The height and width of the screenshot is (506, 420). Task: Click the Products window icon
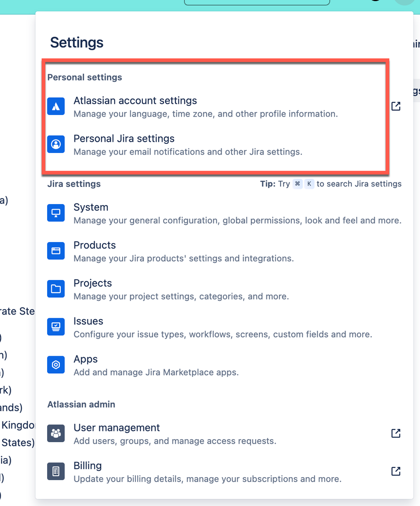point(56,251)
